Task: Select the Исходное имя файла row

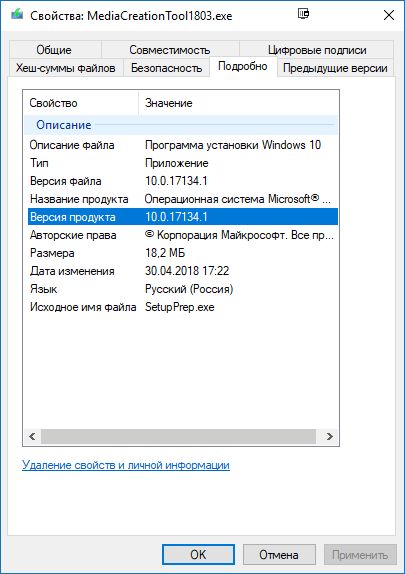Action: (183, 307)
